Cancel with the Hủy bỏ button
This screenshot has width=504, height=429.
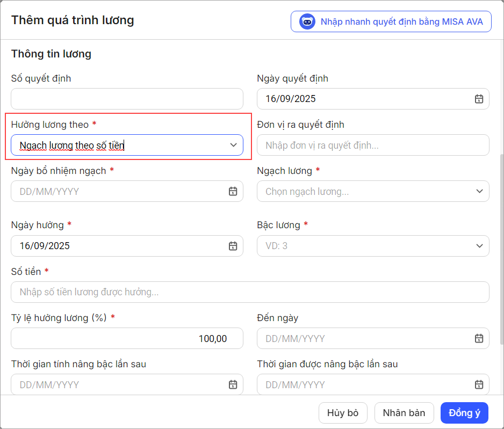tap(343, 413)
